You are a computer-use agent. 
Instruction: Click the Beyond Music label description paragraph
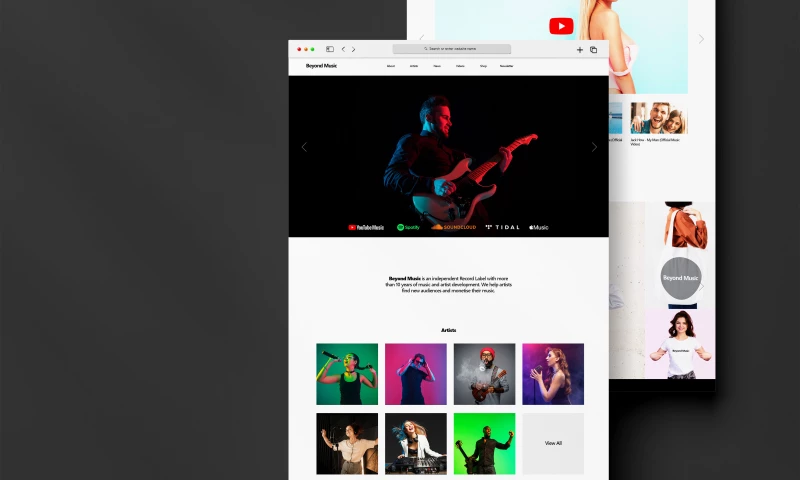pos(448,285)
